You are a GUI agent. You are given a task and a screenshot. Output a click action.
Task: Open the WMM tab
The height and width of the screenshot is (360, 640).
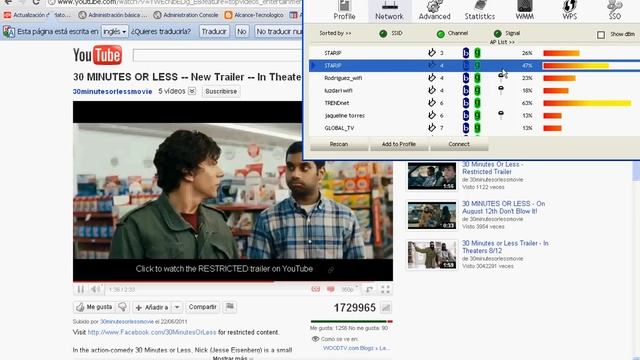[524, 11]
